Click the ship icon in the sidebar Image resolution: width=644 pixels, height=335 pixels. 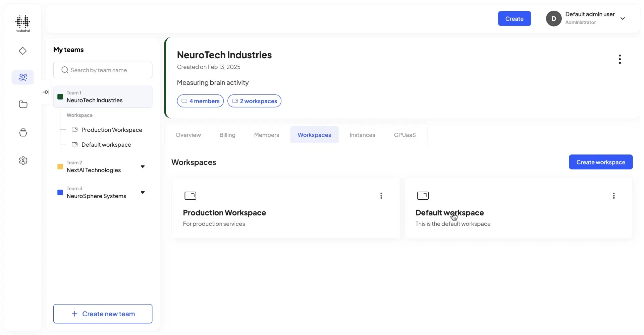pos(22,132)
